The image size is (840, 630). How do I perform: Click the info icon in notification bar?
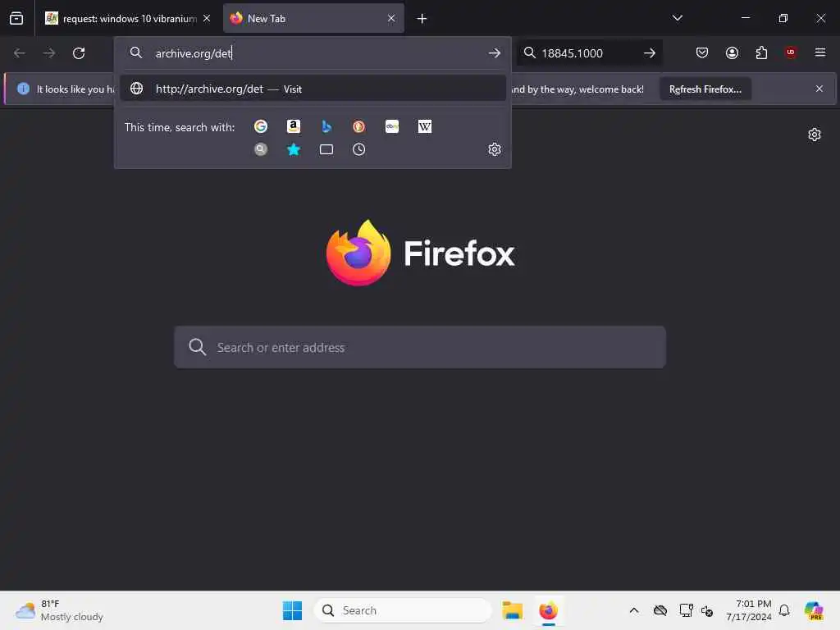coord(23,89)
